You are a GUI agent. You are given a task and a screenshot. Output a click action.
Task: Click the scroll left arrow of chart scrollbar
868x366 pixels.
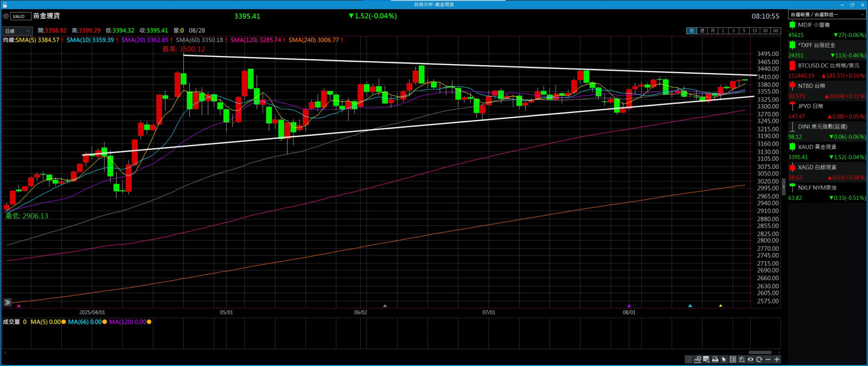5,352
